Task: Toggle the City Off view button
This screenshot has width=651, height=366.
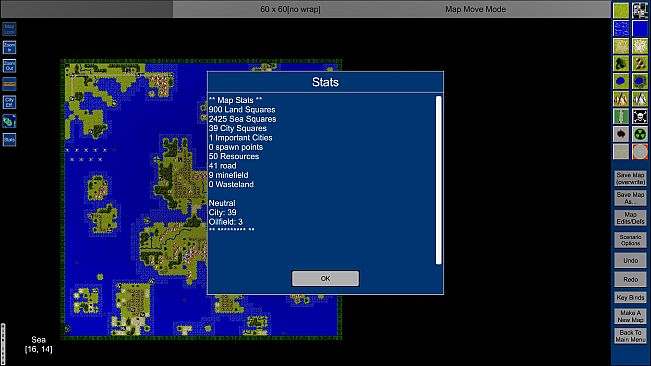Action: tap(9, 102)
